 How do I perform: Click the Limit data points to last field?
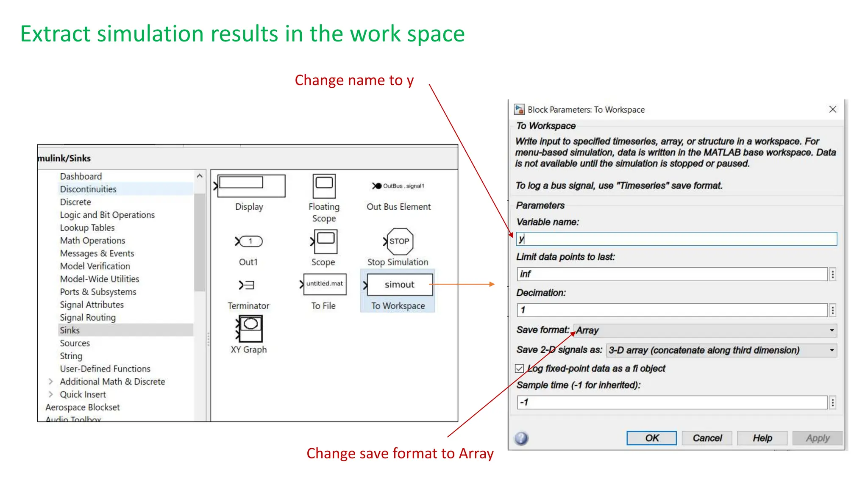coord(672,274)
